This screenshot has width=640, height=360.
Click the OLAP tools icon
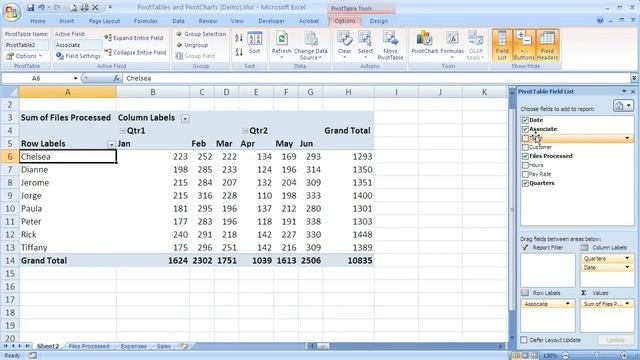tap(476, 45)
